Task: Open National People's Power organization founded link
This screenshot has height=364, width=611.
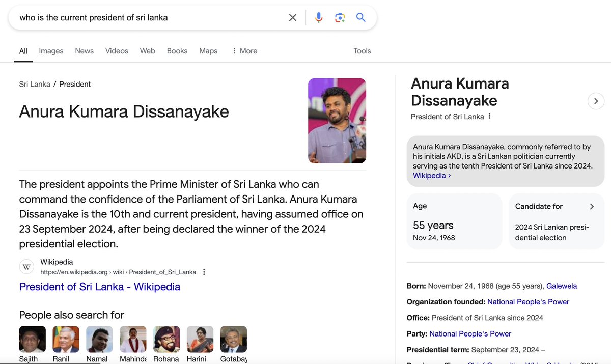Action: click(x=528, y=302)
